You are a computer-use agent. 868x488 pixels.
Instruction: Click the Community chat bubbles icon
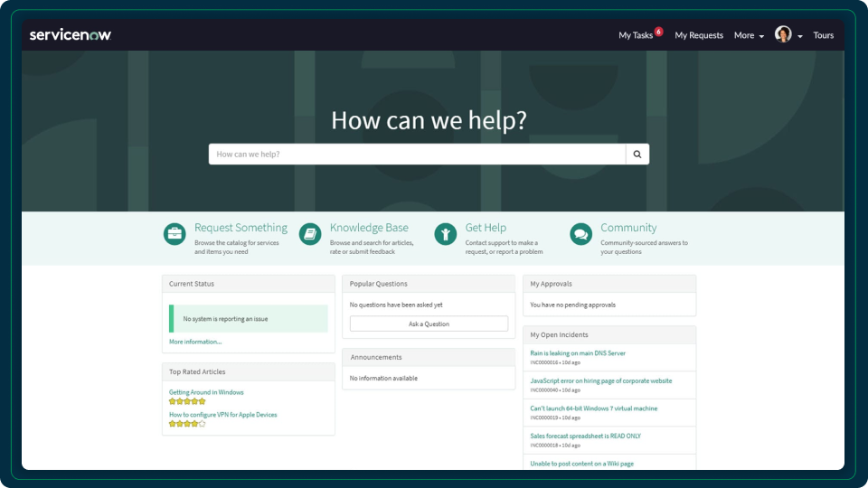point(580,234)
